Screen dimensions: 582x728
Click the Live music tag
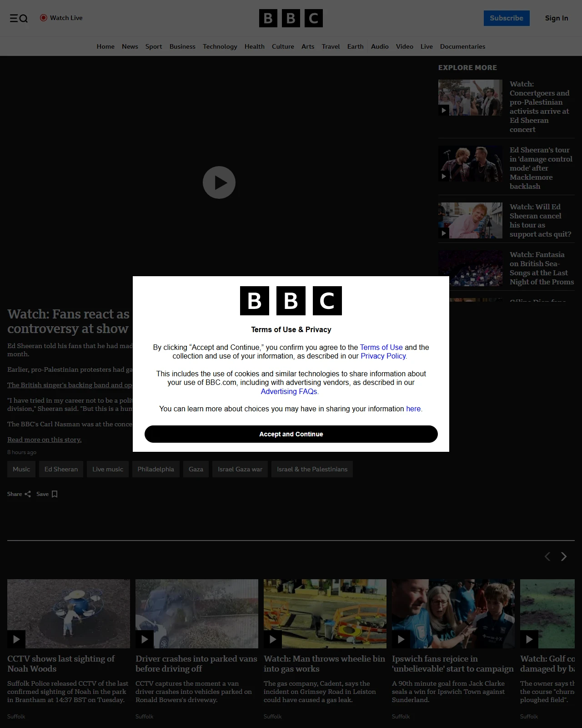pos(108,469)
